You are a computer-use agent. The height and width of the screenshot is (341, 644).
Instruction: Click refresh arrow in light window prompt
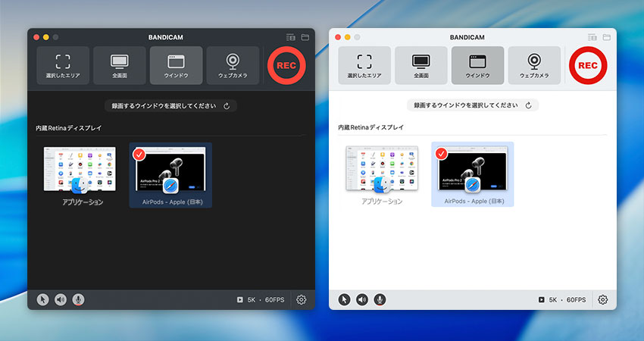tap(528, 105)
